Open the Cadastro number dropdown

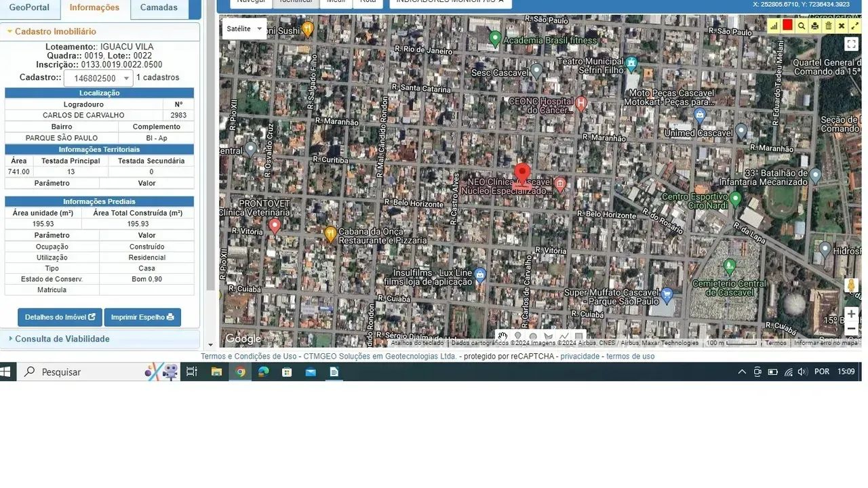point(98,78)
